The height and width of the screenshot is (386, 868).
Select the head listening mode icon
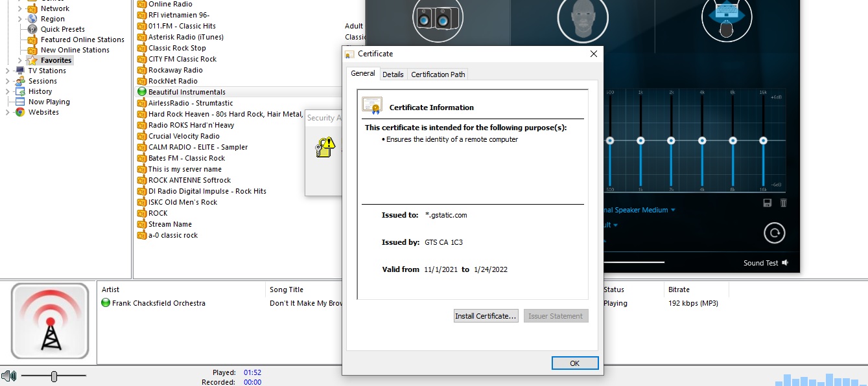point(582,17)
